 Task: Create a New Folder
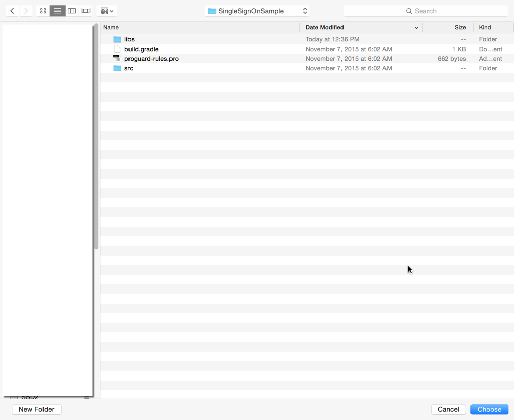point(37,409)
